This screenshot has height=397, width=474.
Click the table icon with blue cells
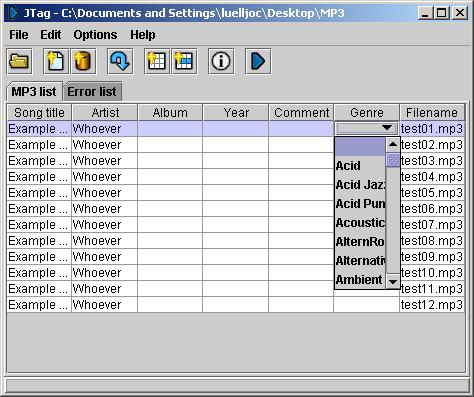pos(184,61)
